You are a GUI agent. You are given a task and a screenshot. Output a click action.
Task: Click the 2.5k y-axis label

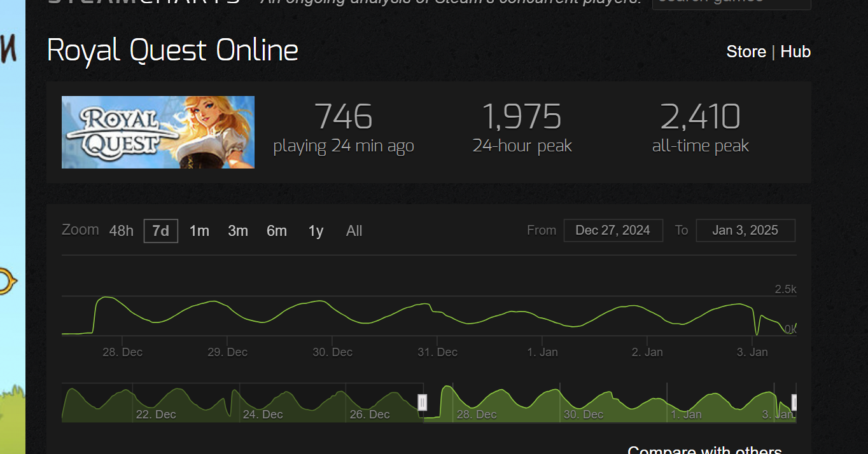pyautogui.click(x=785, y=289)
